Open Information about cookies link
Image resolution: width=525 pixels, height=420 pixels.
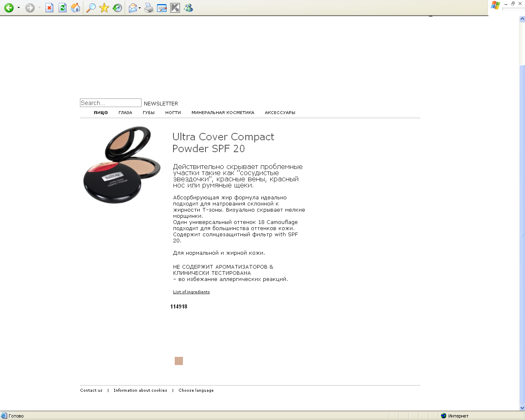(x=140, y=390)
